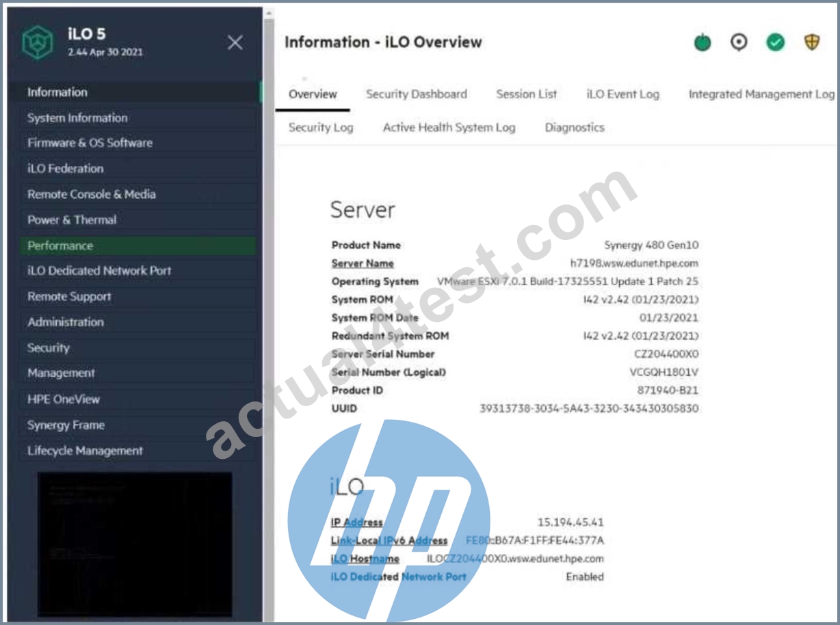Open HPE OneView section

point(139,399)
